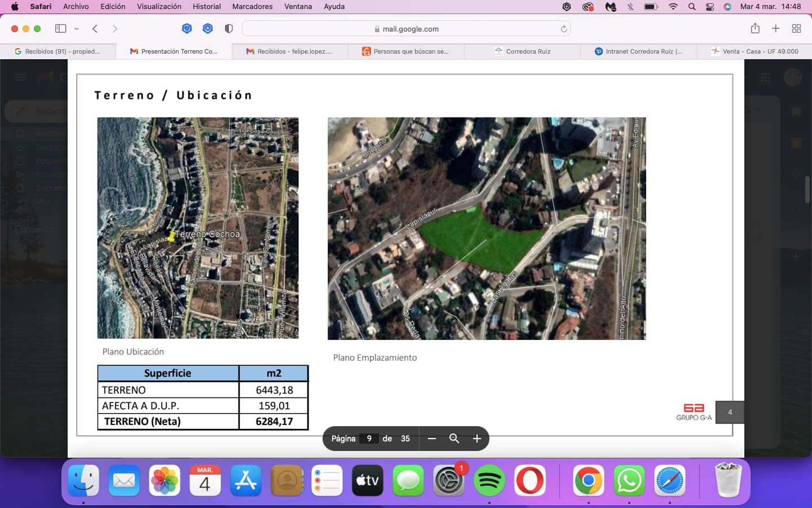The width and height of the screenshot is (812, 508).
Task: Open Siri from the menu bar
Action: [727, 7]
